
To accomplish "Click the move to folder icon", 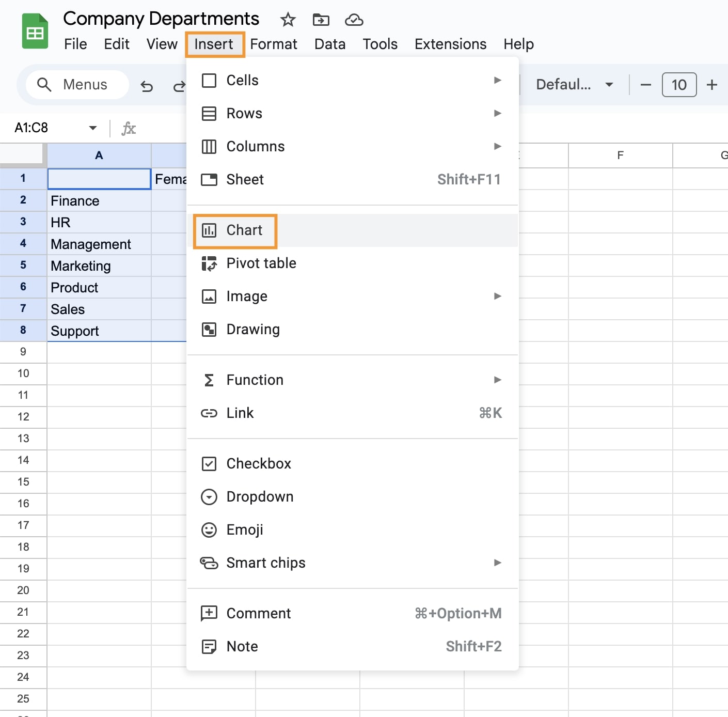I will click(321, 20).
